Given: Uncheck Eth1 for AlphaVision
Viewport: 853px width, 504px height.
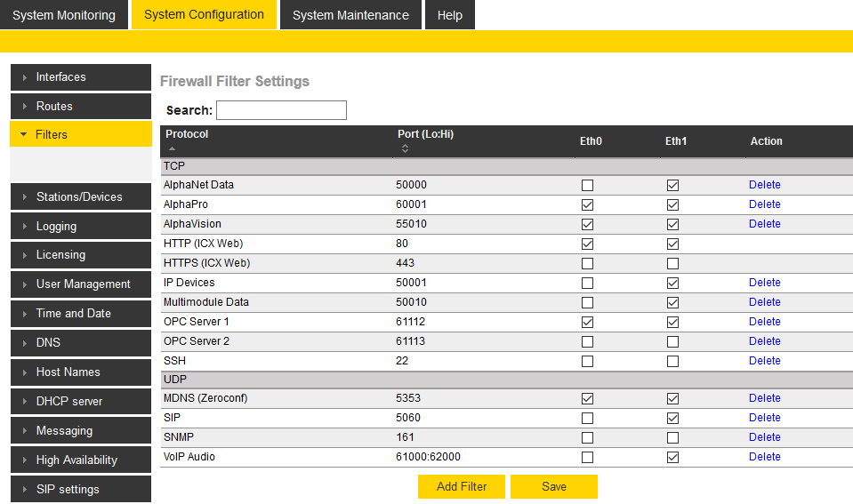Looking at the screenshot, I should click(x=672, y=225).
